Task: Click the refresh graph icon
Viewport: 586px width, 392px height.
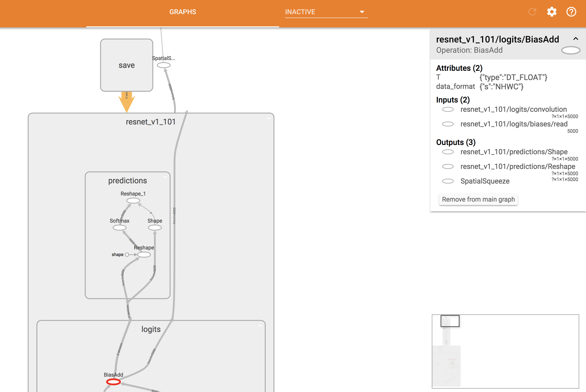Action: [x=532, y=12]
